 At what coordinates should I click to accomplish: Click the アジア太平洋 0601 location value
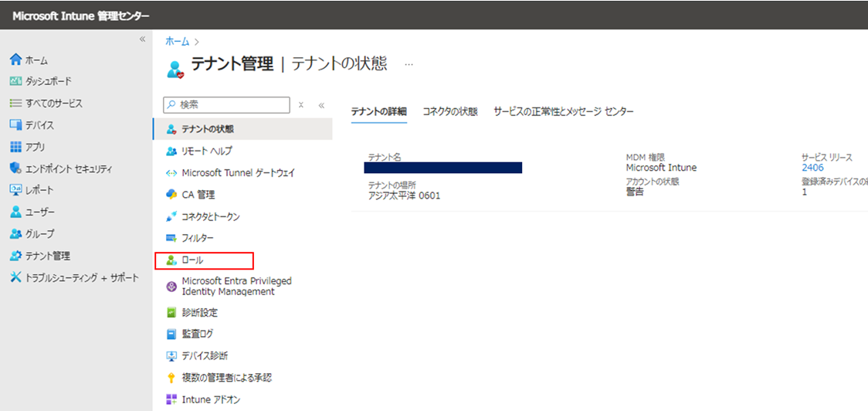(404, 195)
